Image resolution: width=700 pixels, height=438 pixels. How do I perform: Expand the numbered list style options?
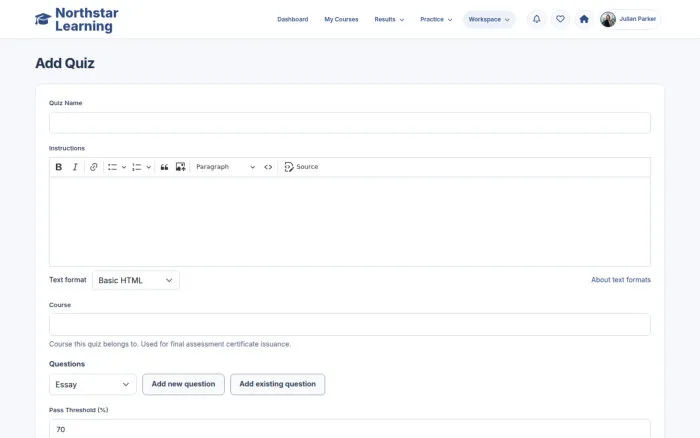[149, 167]
